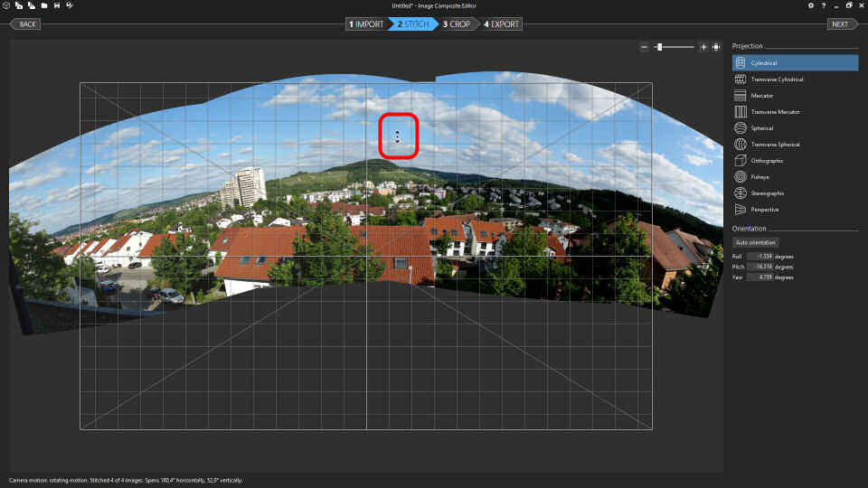868x488 pixels.
Task: Click the Roll degrees value field
Action: point(761,257)
